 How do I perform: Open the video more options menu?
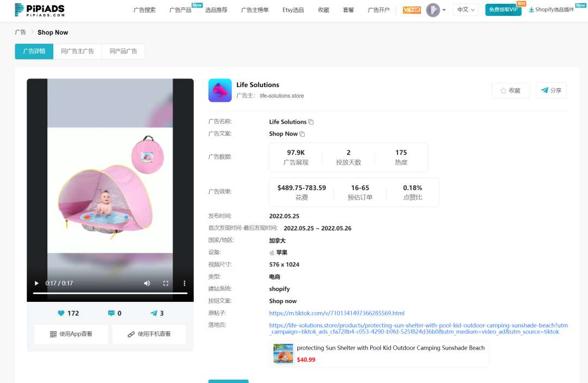tap(184, 283)
